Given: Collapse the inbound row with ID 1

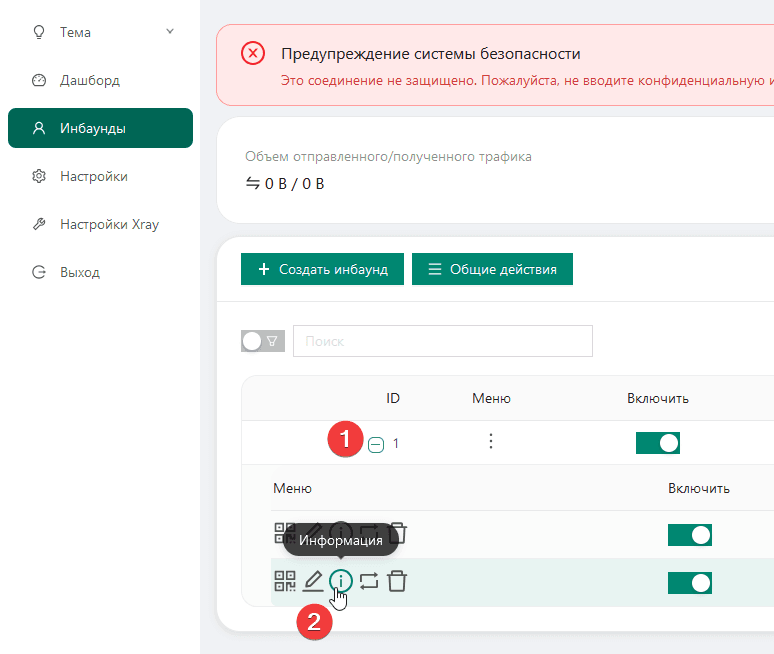Looking at the screenshot, I should pyautogui.click(x=376, y=445).
